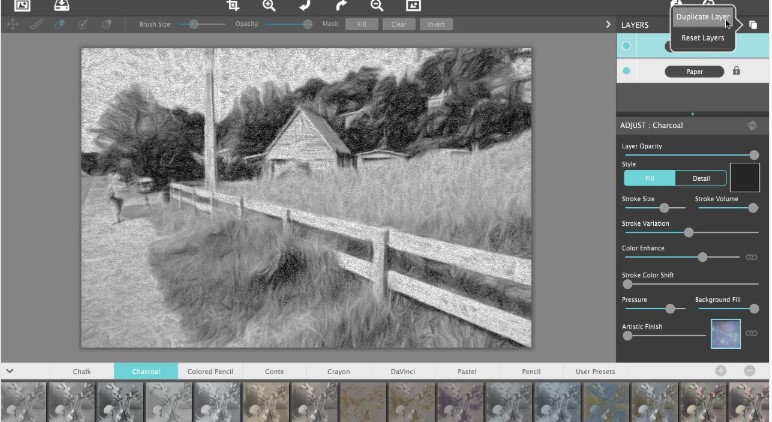Click the panel resize dot below layers list

point(692,114)
